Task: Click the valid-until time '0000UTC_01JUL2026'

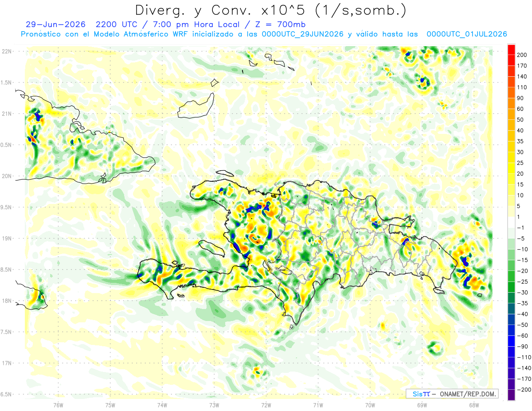Action: pos(467,34)
